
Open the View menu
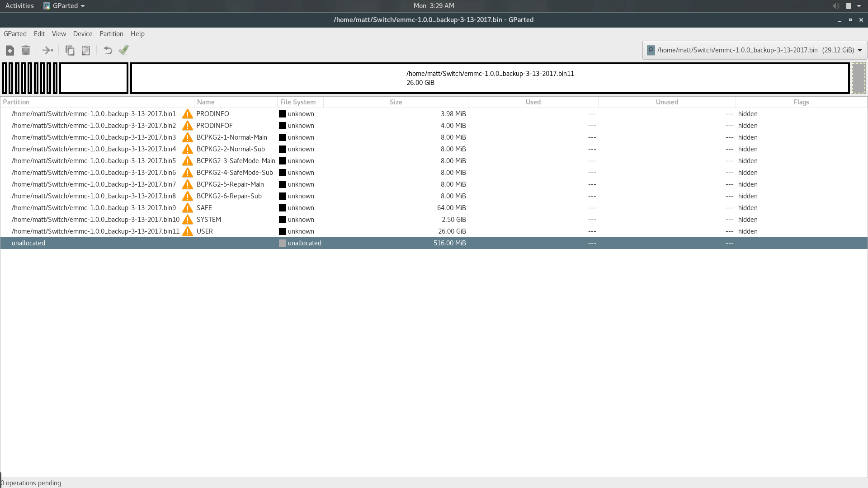[59, 34]
